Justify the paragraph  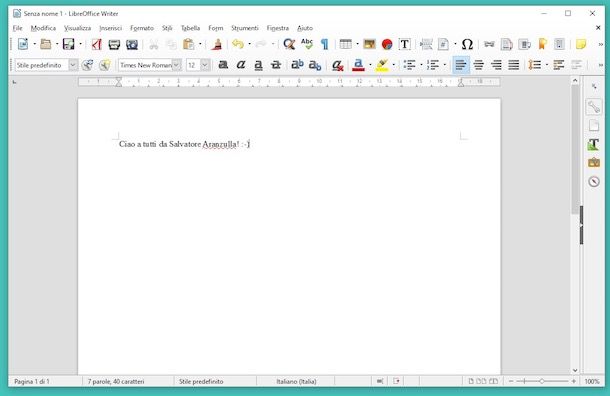pyautogui.click(x=514, y=65)
